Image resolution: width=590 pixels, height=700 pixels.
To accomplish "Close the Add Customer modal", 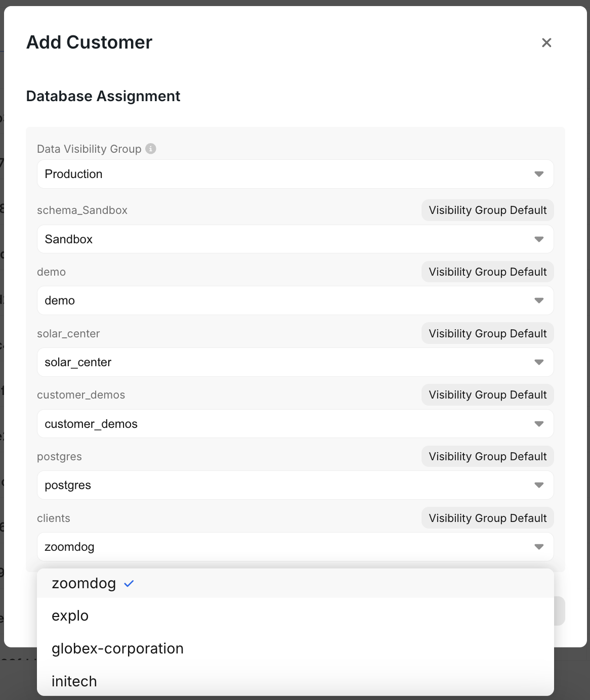I will pos(546,42).
